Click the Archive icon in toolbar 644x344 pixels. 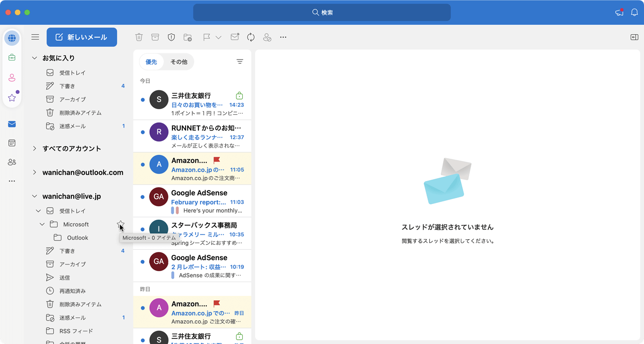pos(155,37)
